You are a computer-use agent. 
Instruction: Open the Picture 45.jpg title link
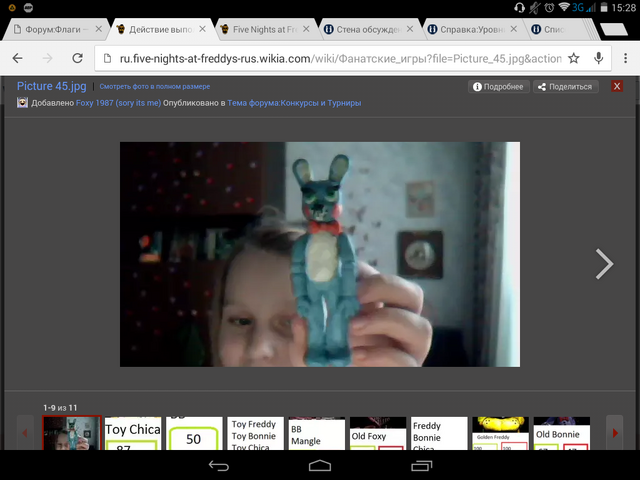point(51,86)
